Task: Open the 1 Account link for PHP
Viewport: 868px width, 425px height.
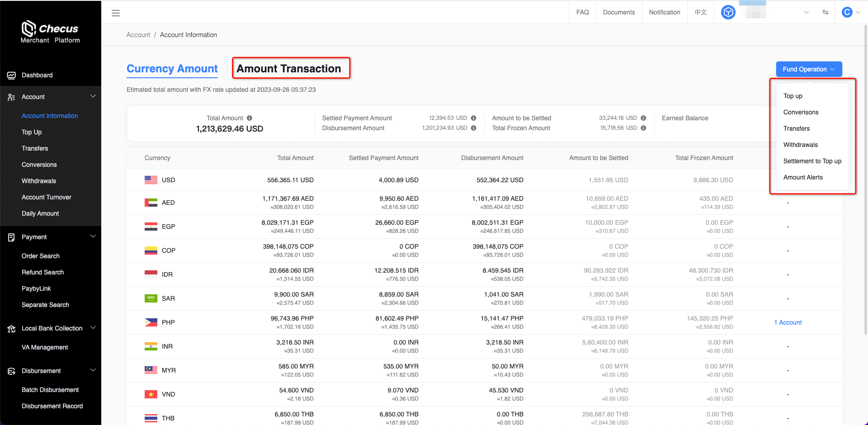Action: point(788,322)
